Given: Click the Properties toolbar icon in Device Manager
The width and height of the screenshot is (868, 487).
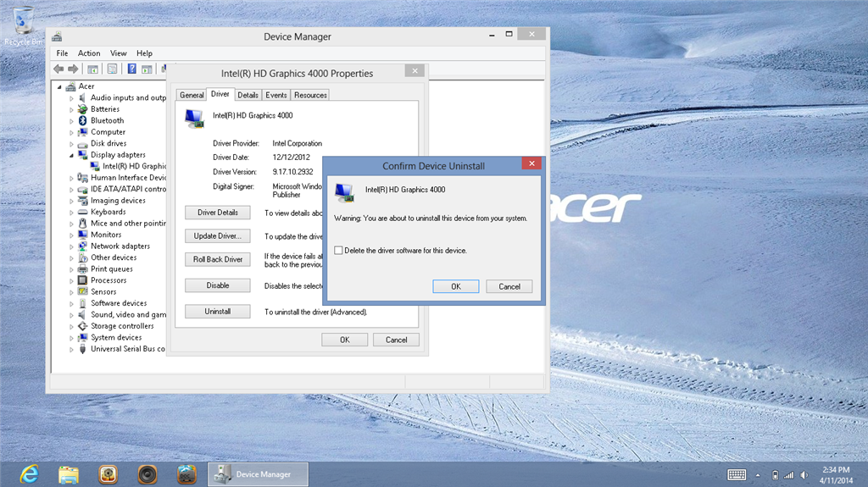Looking at the screenshot, I should (112, 69).
